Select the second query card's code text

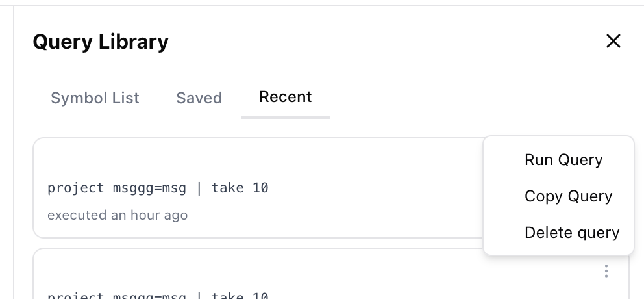(158, 295)
